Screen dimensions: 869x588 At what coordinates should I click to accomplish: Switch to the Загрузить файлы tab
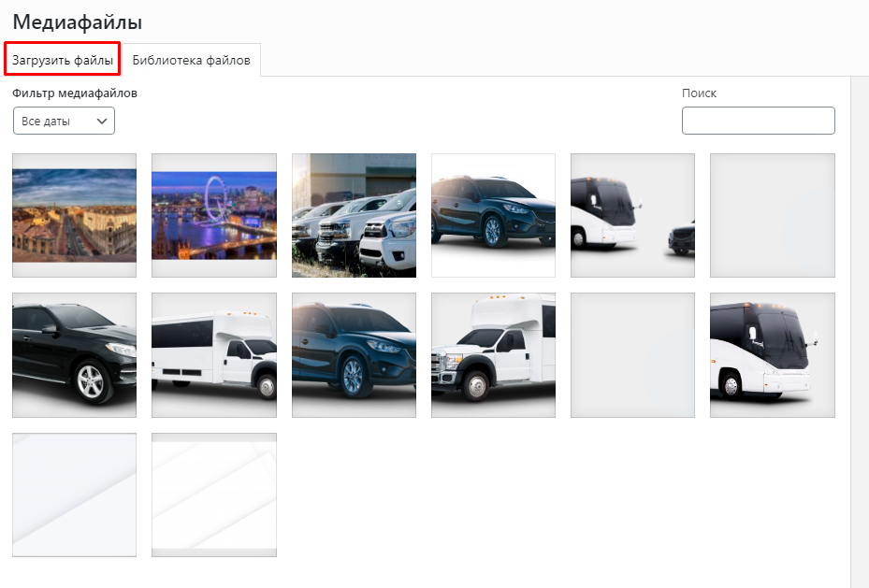pyautogui.click(x=63, y=61)
